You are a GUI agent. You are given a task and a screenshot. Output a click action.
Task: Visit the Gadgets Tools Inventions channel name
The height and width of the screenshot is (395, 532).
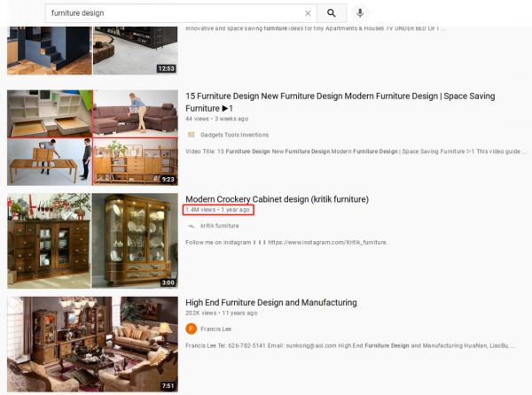click(x=235, y=135)
